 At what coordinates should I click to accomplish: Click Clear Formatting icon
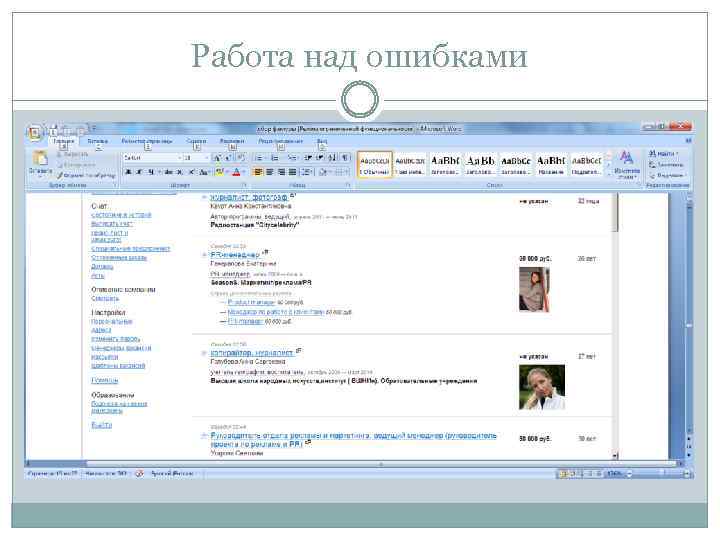click(242, 158)
